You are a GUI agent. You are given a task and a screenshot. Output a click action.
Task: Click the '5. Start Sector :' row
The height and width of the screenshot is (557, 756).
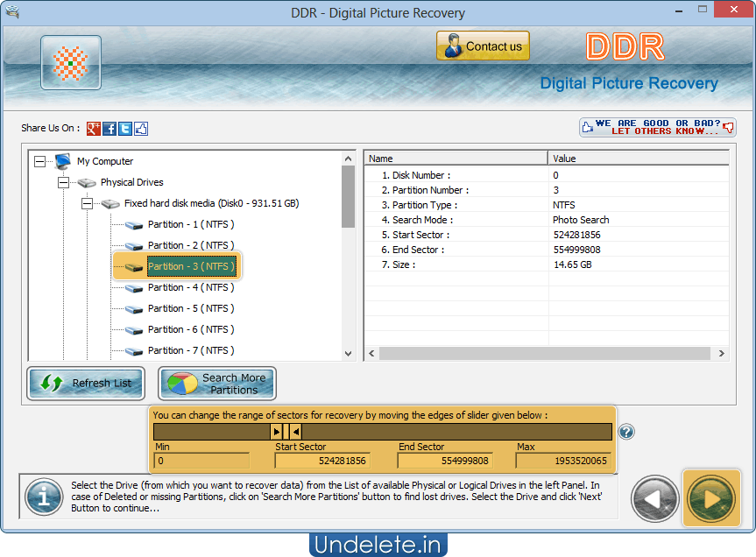(547, 235)
